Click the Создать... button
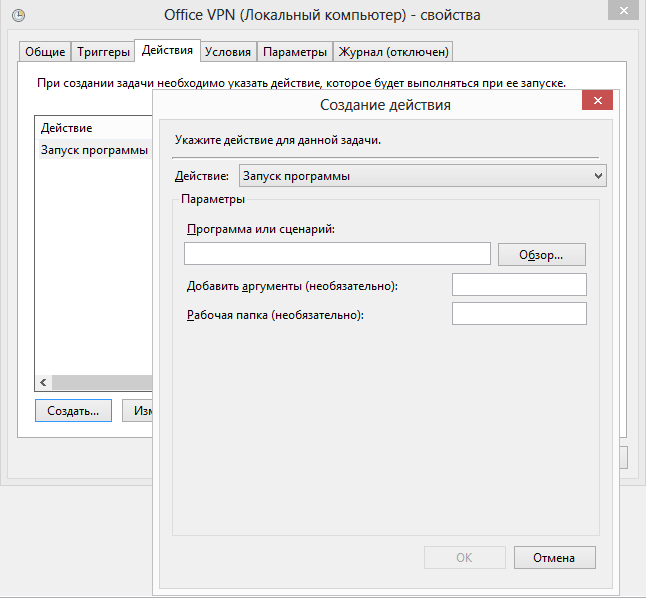Viewport: 646px width, 598px height. click(x=72, y=410)
